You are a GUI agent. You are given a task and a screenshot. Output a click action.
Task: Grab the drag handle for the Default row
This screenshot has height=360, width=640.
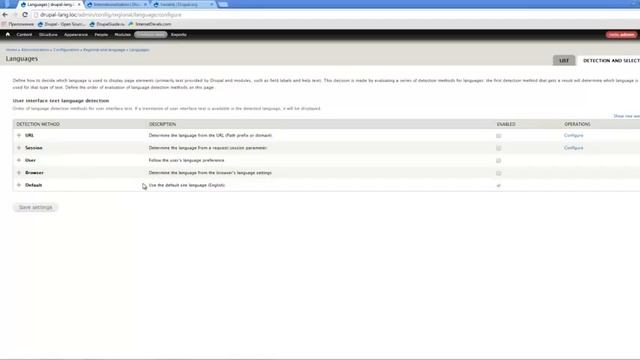point(19,185)
